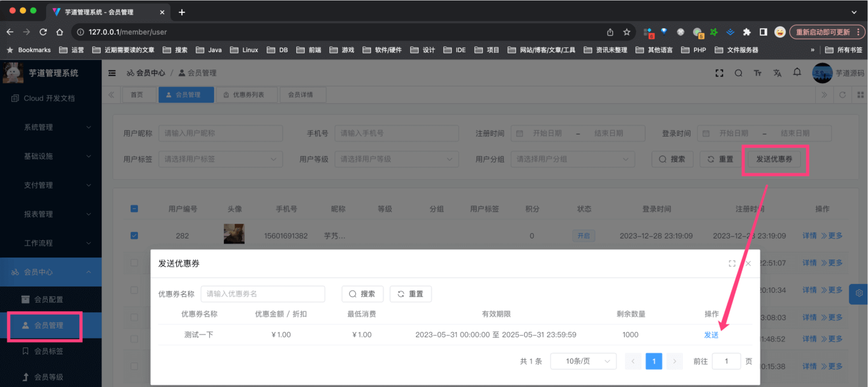Click the header search magnifier icon

(x=738, y=73)
